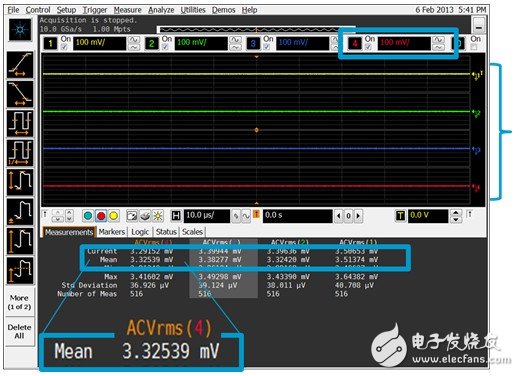Uncheck the On checkbox for channel 1
Viewport: 519px width, 376px height.
point(64,47)
